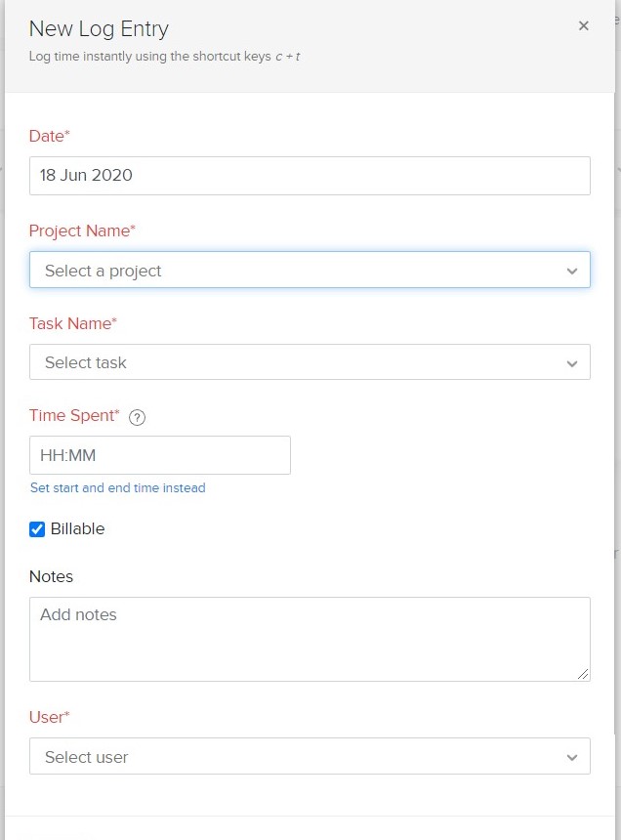Viewport: 621px width, 840px height.
Task: Click the Select user chevron arrow
Action: click(x=572, y=758)
